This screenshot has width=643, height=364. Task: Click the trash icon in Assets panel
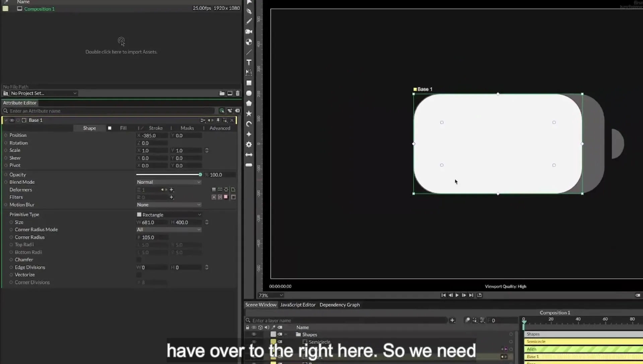click(238, 93)
